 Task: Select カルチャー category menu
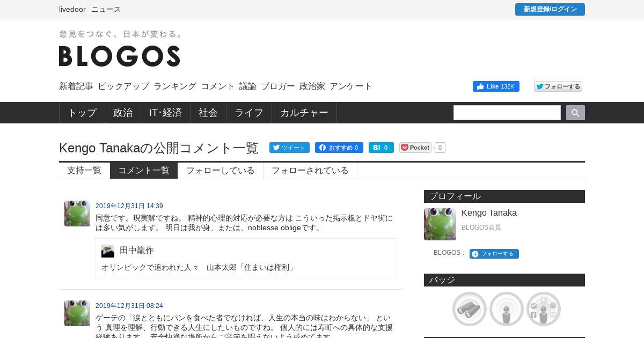tap(304, 113)
